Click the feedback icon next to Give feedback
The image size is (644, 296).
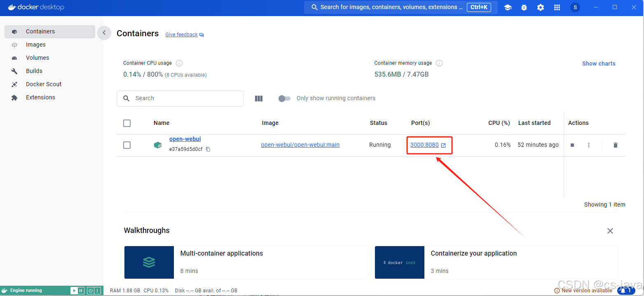(201, 35)
